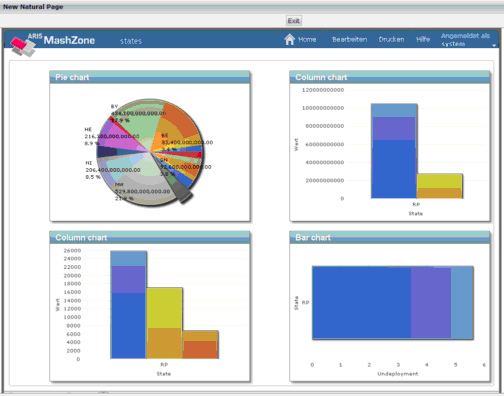Click the Home link in header

[x=307, y=39]
